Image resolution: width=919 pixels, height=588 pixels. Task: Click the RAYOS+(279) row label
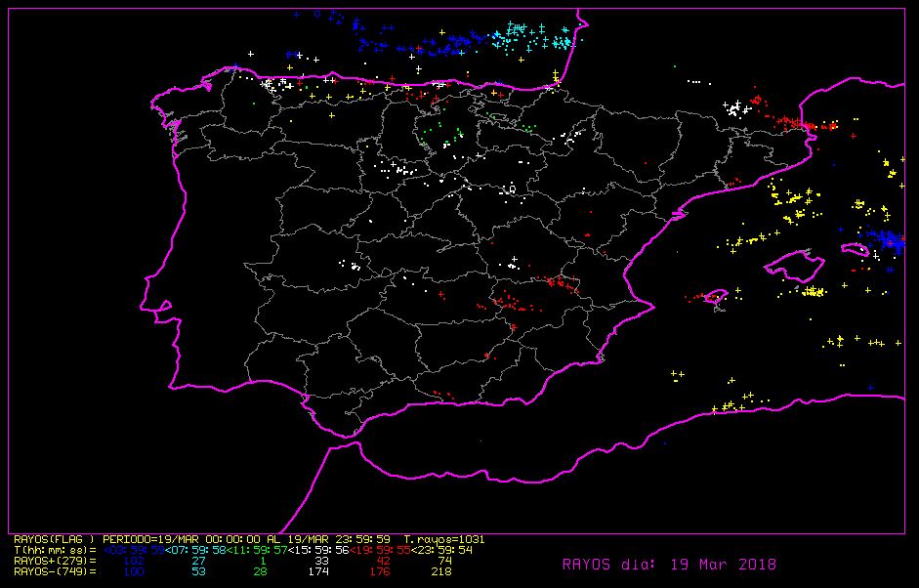[54, 561]
